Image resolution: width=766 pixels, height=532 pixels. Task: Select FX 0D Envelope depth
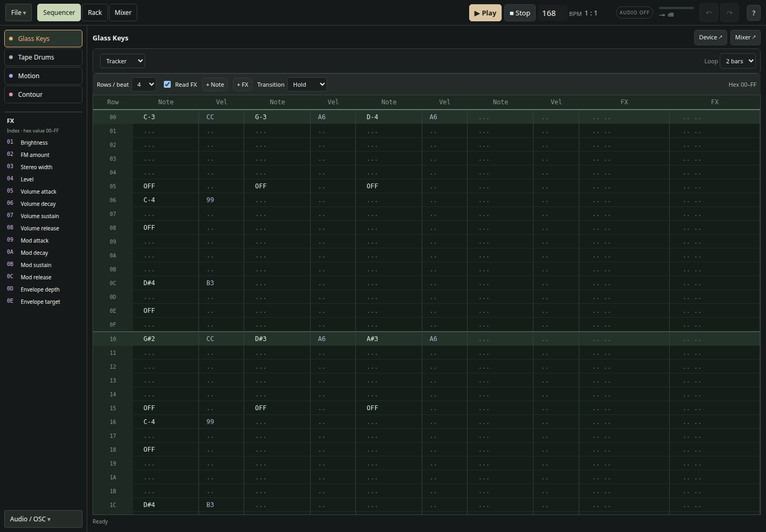[43, 289]
